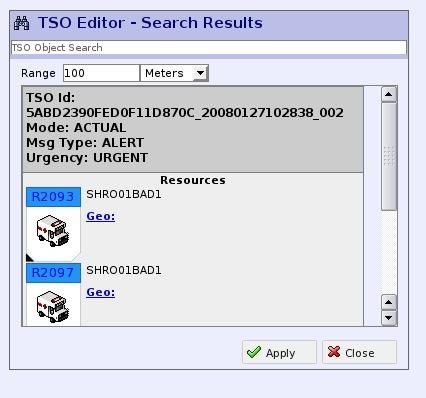Click the R2093 resource label

click(53, 197)
